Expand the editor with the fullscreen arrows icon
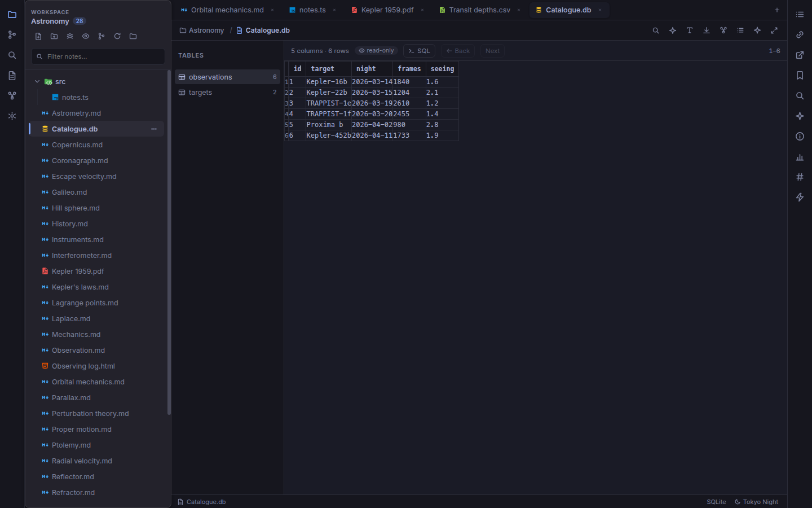This screenshot has width=812, height=508. (774, 30)
